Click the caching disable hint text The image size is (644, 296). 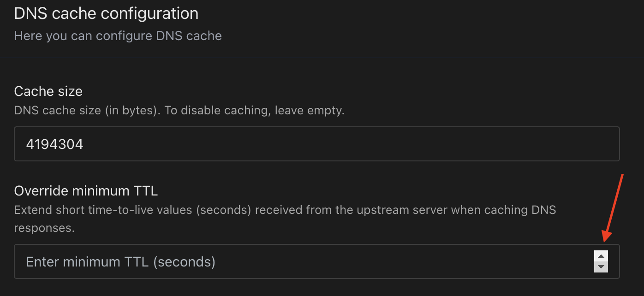click(179, 110)
